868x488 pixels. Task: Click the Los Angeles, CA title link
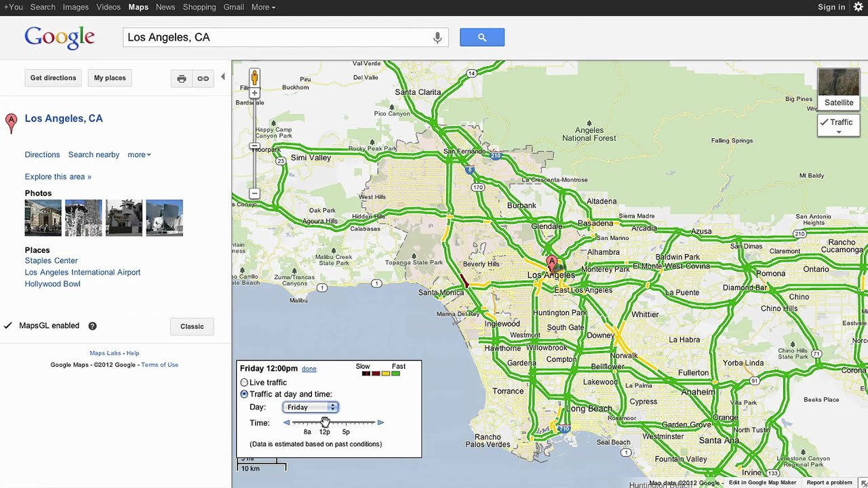click(64, 119)
